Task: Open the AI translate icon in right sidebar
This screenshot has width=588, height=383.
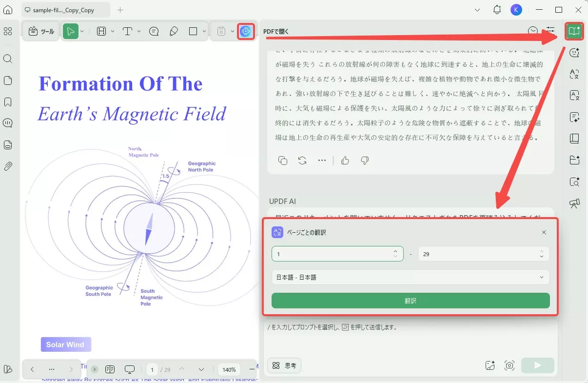Action: point(574,74)
